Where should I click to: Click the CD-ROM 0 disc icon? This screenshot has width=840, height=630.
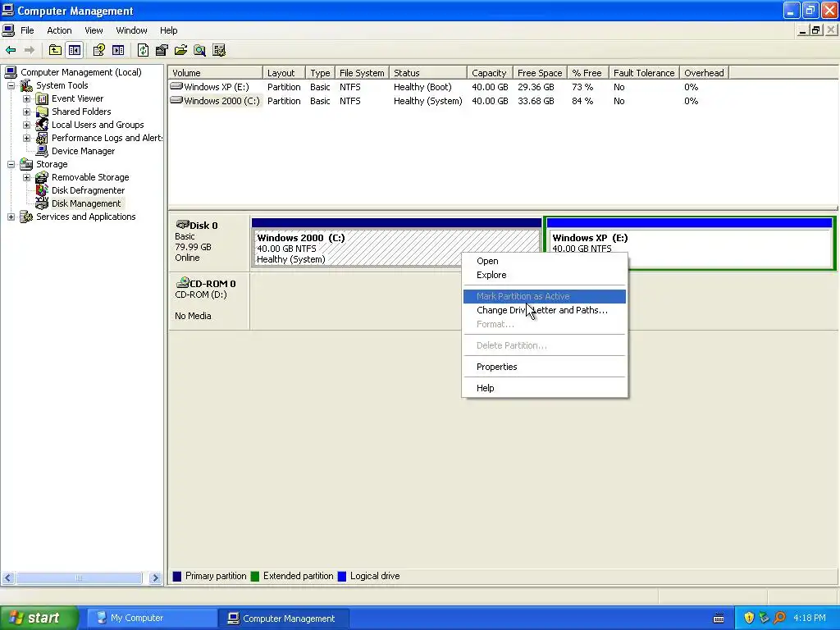(183, 282)
